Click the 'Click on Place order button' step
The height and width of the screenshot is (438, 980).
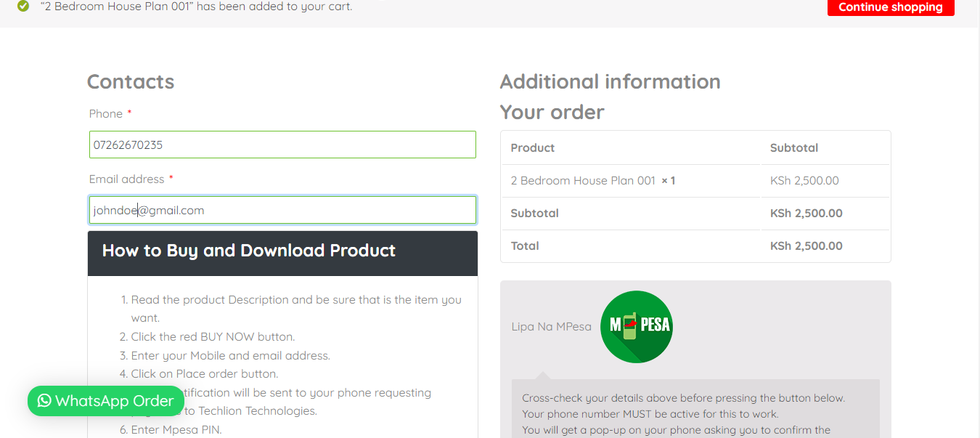pyautogui.click(x=204, y=373)
